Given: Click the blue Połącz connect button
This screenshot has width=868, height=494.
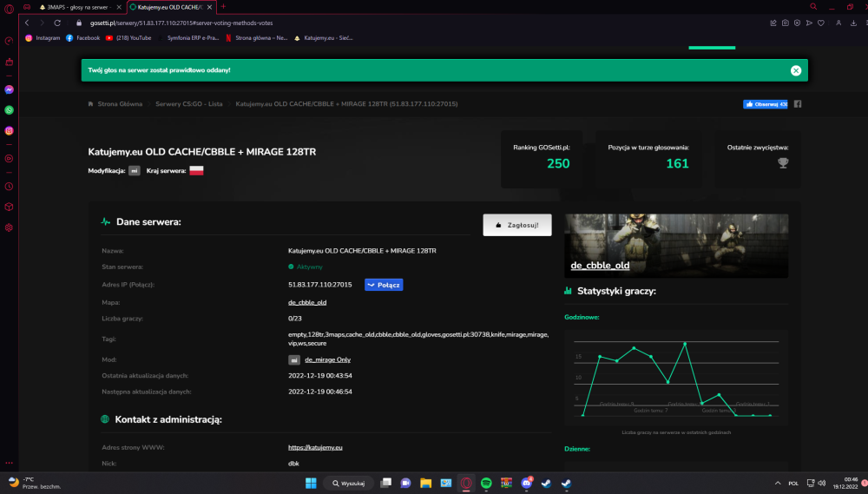Looking at the screenshot, I should click(x=384, y=285).
